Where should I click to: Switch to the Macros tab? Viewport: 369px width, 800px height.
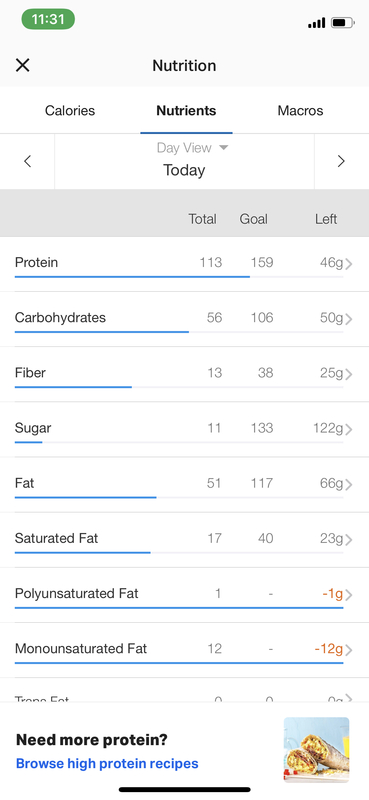click(x=300, y=111)
